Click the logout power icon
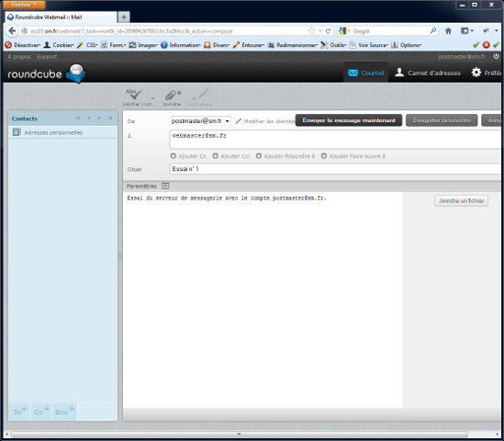The height and width of the screenshot is (441, 504). point(496,56)
